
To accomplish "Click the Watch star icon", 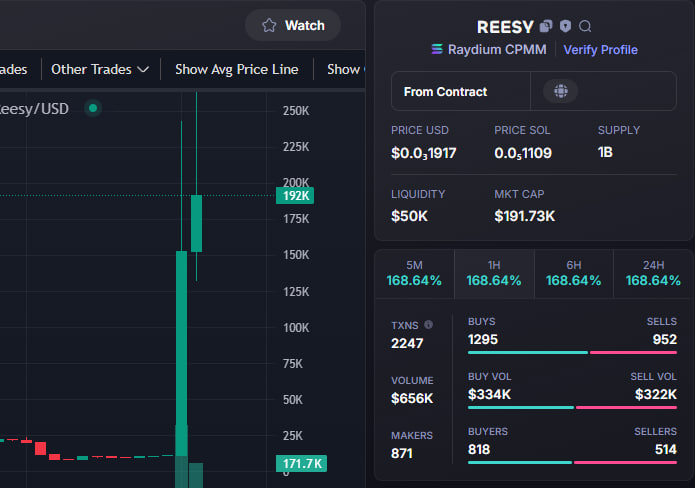I will coord(269,25).
